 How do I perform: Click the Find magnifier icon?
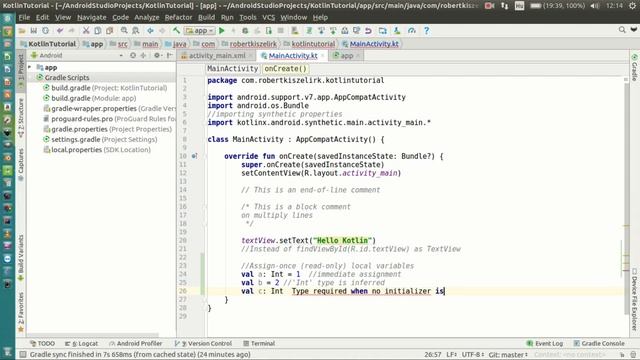click(124, 31)
